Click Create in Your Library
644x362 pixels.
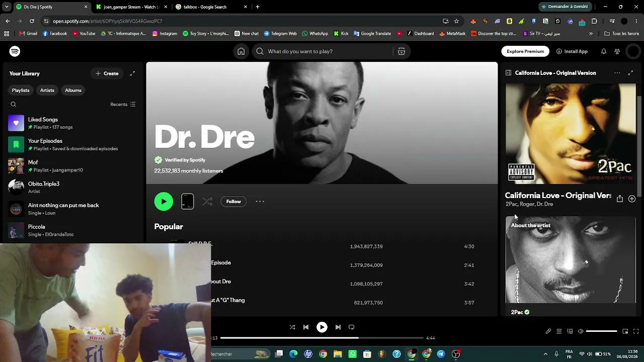[x=107, y=73]
